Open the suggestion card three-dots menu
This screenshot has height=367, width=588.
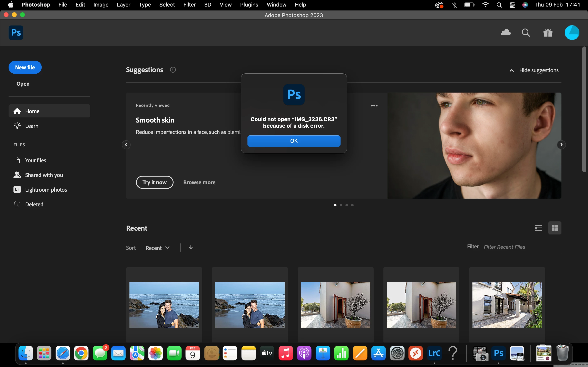pyautogui.click(x=374, y=106)
